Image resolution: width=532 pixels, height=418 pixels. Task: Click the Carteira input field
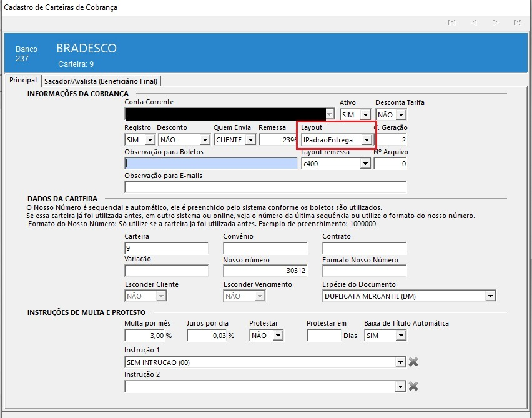[x=166, y=248]
